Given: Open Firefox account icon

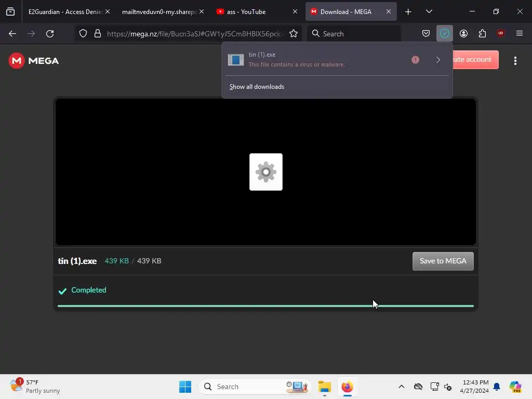Looking at the screenshot, I should click(463, 34).
